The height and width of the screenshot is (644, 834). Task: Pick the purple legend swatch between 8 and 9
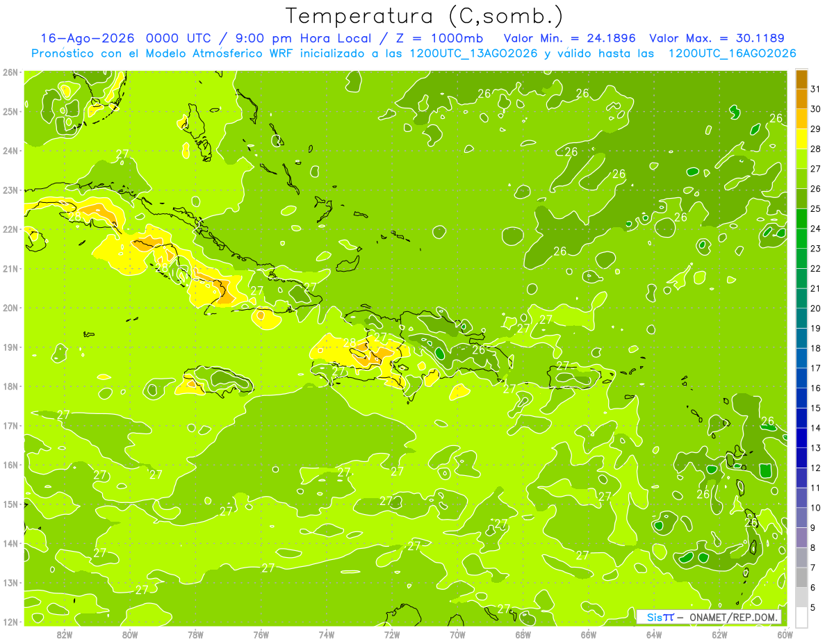tap(801, 537)
